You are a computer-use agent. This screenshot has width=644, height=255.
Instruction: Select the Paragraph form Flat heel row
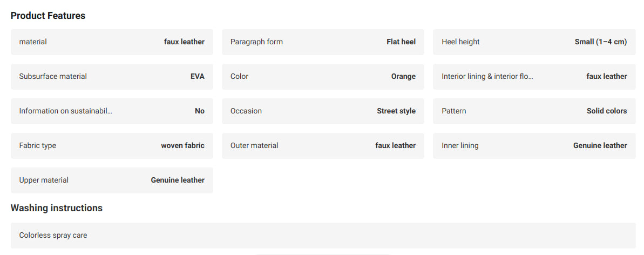[323, 42]
